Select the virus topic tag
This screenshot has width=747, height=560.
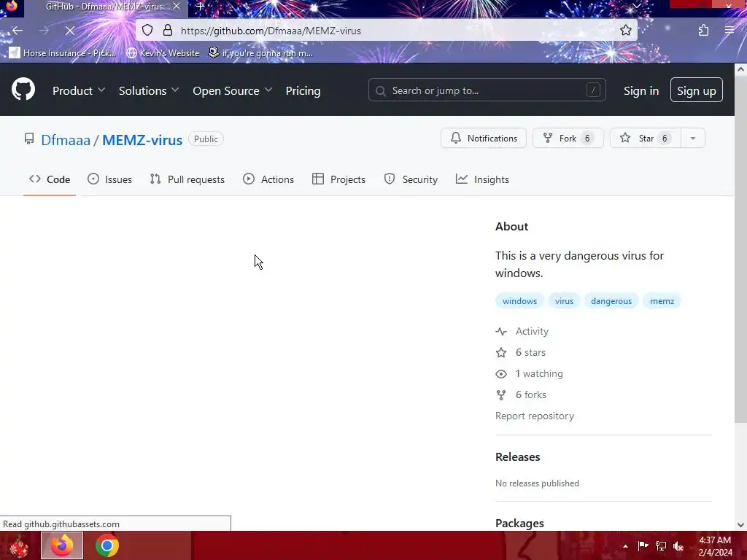click(564, 301)
